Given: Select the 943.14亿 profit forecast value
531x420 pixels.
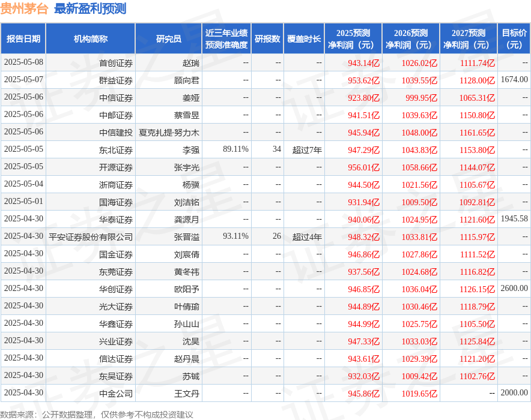Looking at the screenshot, I should point(363,63).
